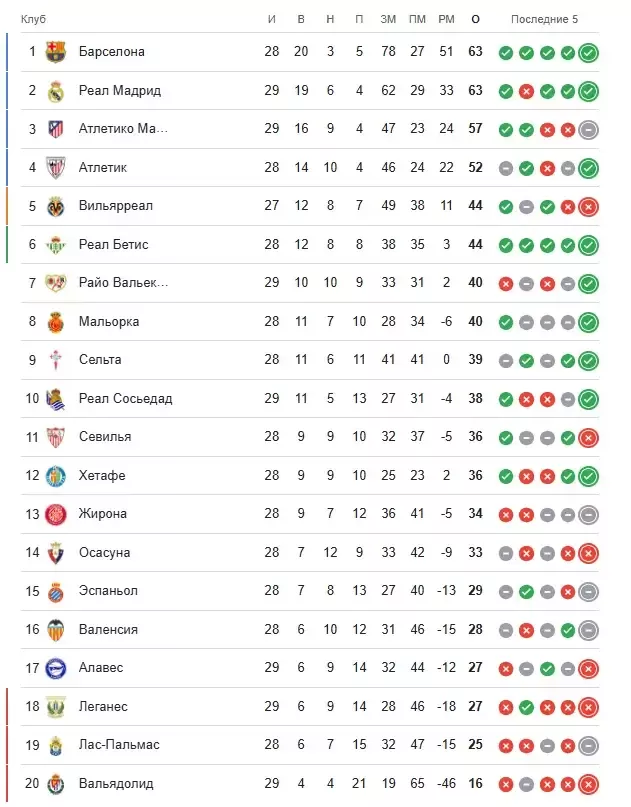Open the Вальядолид team link

tap(116, 783)
